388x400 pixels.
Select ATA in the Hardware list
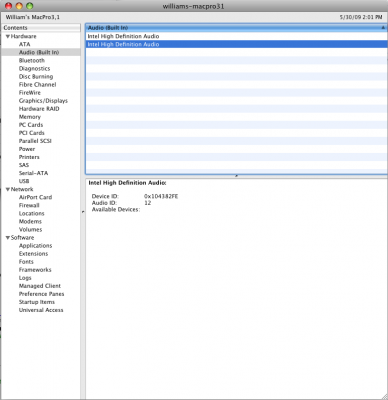24,44
